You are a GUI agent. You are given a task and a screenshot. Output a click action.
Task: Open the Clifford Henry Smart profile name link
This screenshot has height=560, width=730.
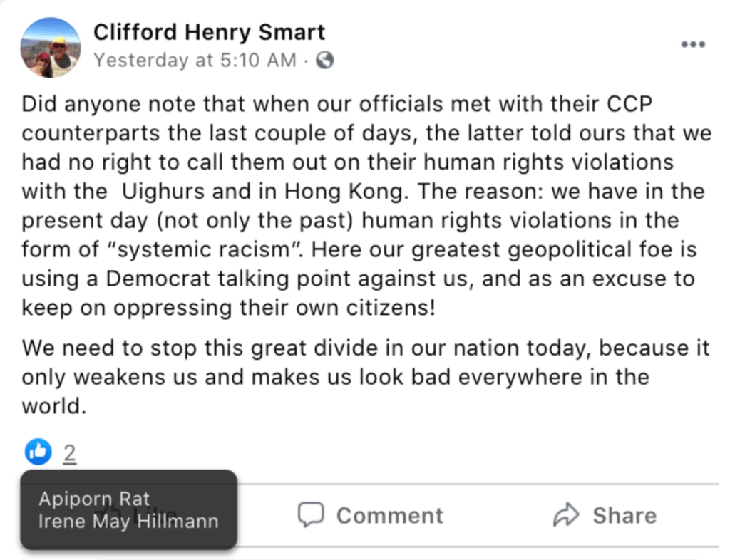pyautogui.click(x=209, y=32)
